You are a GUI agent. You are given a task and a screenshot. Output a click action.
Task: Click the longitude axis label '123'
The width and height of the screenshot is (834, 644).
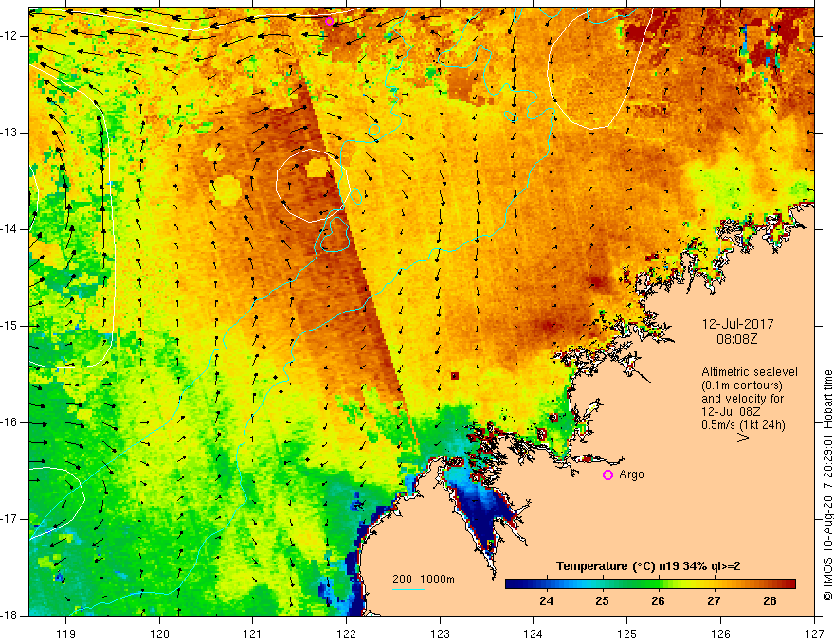click(440, 634)
